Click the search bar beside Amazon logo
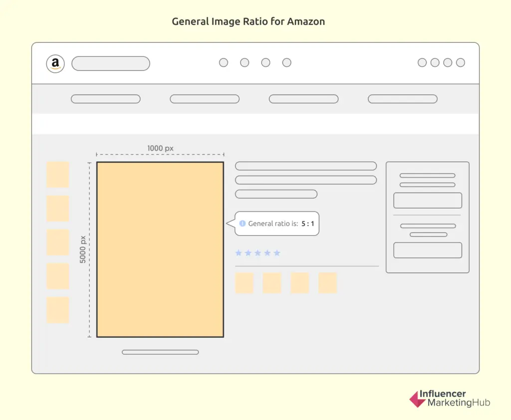This screenshot has width=511, height=420. pyautogui.click(x=111, y=63)
